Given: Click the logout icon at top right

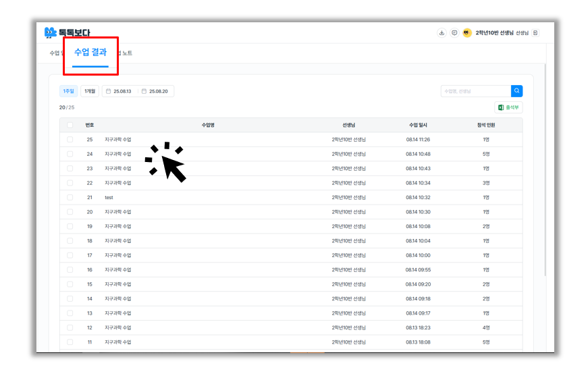Looking at the screenshot, I should coord(535,32).
